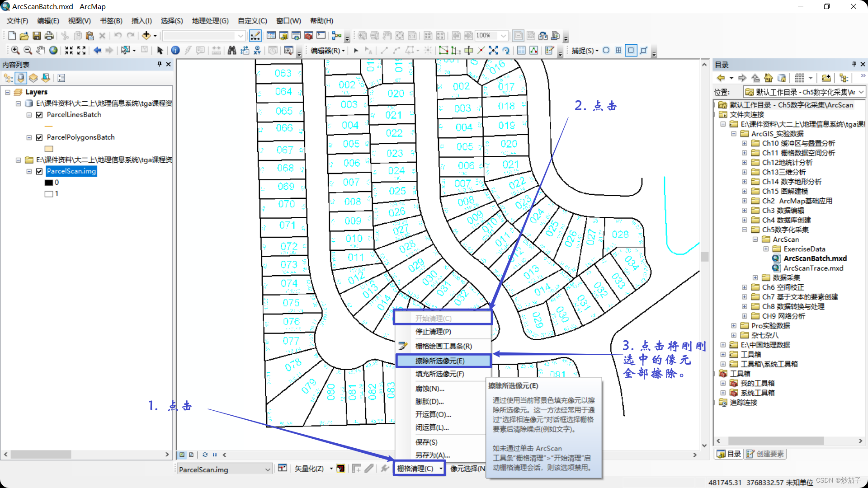Screen dimensions: 868x488
Task: Switch to Data View button
Action: (182, 455)
